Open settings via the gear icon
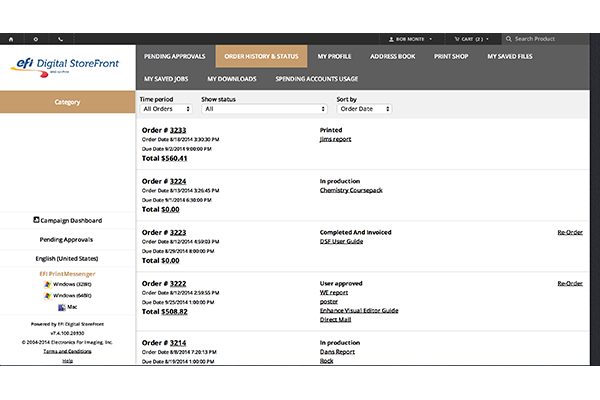 pos(36,39)
